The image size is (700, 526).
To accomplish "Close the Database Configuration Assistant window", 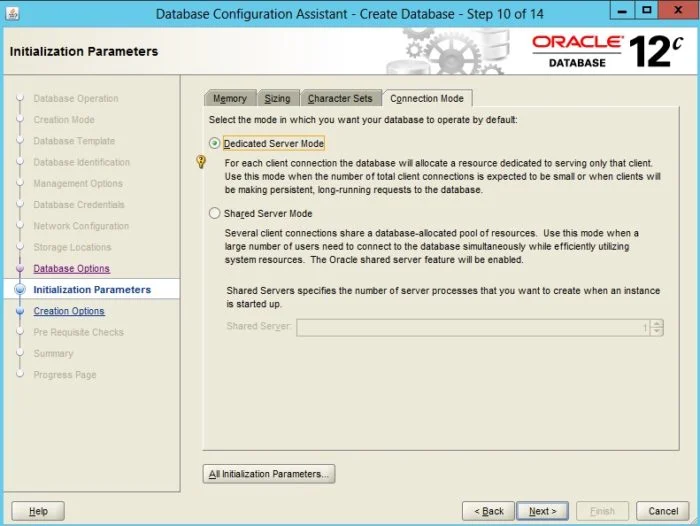I will 678,10.
